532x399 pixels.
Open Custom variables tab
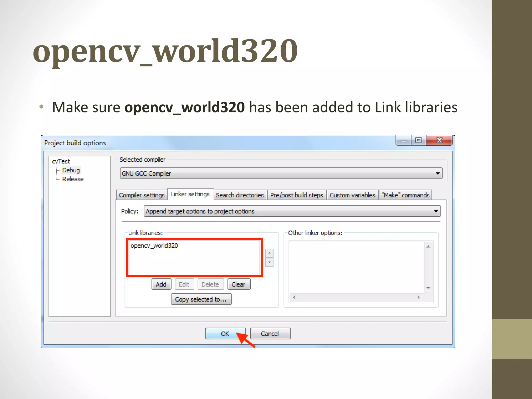[x=352, y=195]
